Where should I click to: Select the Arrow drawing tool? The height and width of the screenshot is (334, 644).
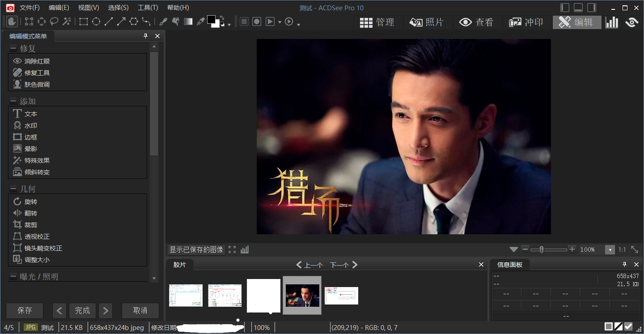point(121,21)
